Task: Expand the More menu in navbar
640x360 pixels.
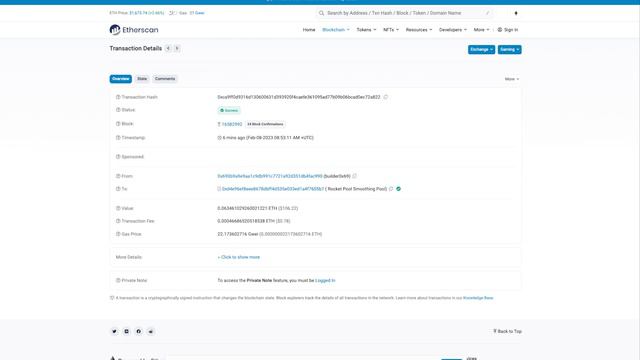Action: point(481,30)
